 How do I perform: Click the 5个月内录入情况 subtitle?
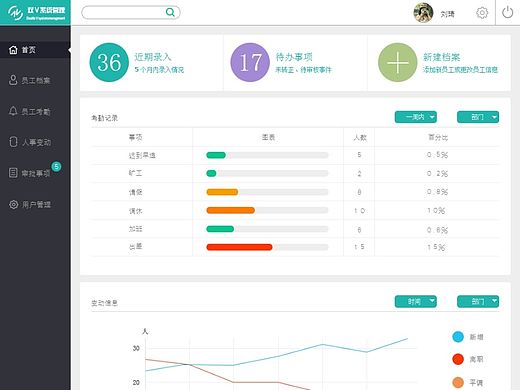tap(159, 70)
